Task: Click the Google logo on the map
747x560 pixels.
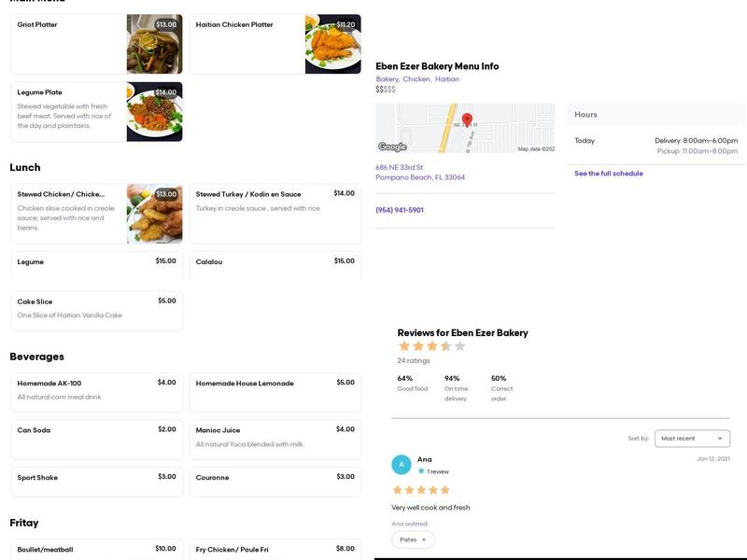Action: (392, 146)
